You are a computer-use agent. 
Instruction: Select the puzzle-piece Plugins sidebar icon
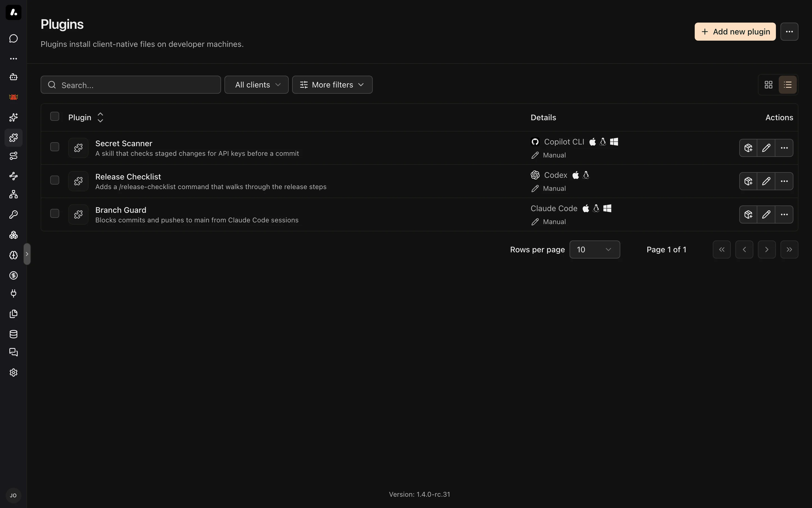tap(14, 137)
